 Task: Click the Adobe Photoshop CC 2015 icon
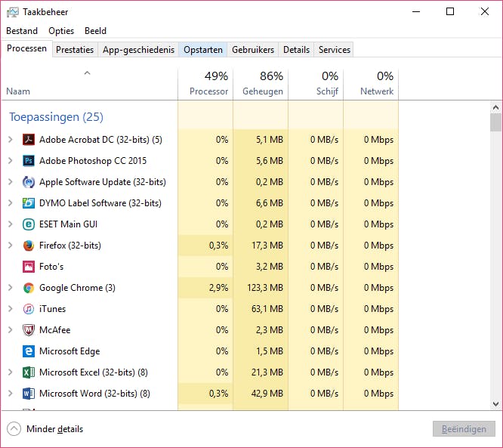click(29, 161)
